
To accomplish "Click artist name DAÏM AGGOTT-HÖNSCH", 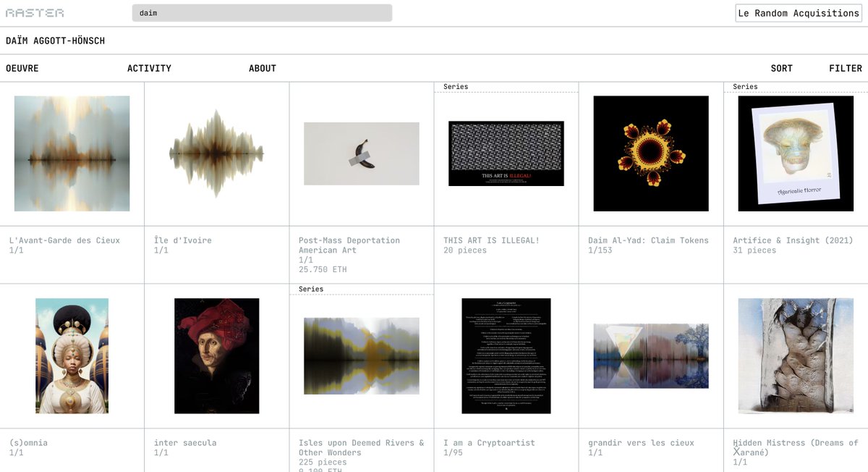I will [55, 41].
